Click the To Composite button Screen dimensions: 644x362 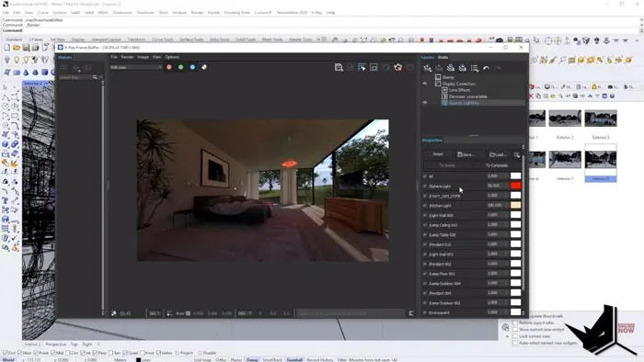[x=497, y=165]
